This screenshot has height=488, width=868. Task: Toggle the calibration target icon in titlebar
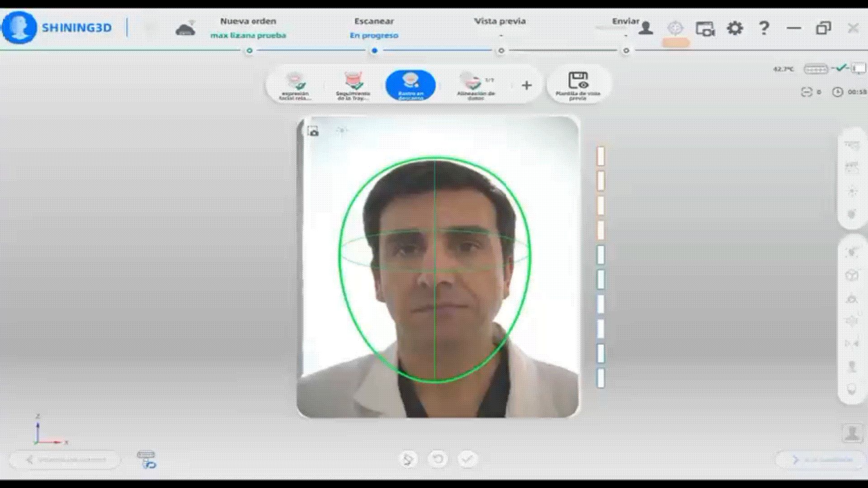(675, 28)
